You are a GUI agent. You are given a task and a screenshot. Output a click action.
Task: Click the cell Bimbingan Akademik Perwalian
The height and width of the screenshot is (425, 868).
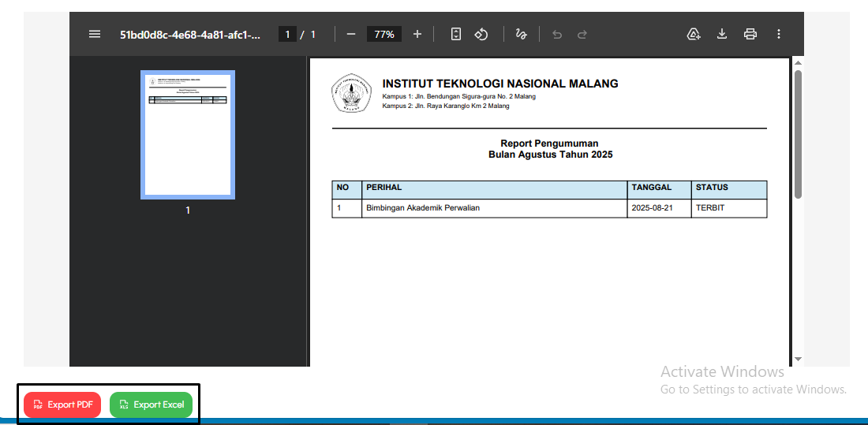tap(494, 208)
